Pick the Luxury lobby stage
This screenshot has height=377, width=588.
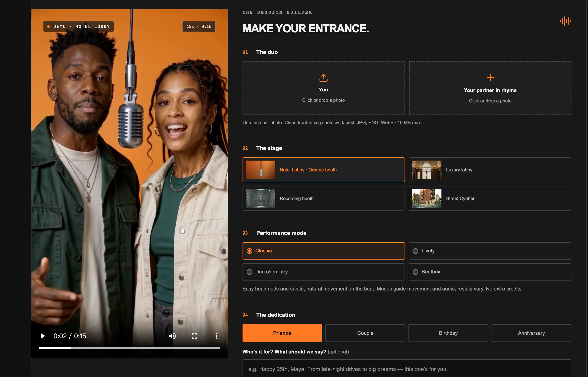coord(490,170)
